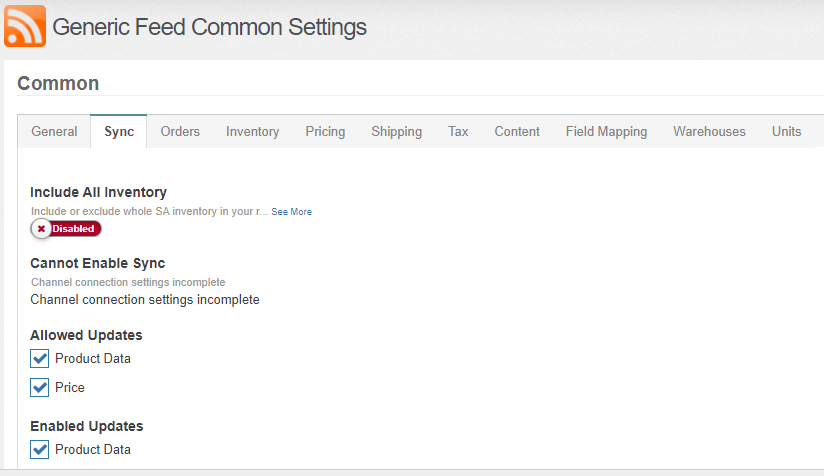
Task: Go to the Pricing tab
Action: pos(325,131)
